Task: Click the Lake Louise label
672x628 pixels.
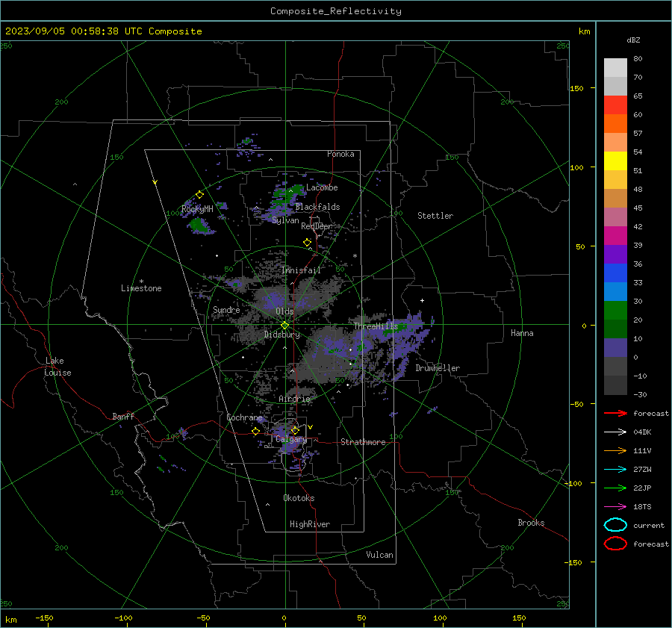Action: 57,367
